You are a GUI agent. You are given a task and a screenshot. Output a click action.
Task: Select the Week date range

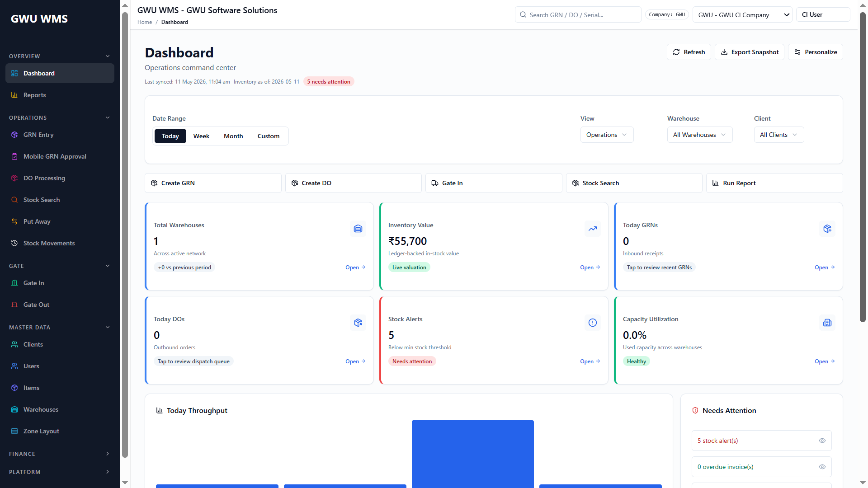click(201, 136)
